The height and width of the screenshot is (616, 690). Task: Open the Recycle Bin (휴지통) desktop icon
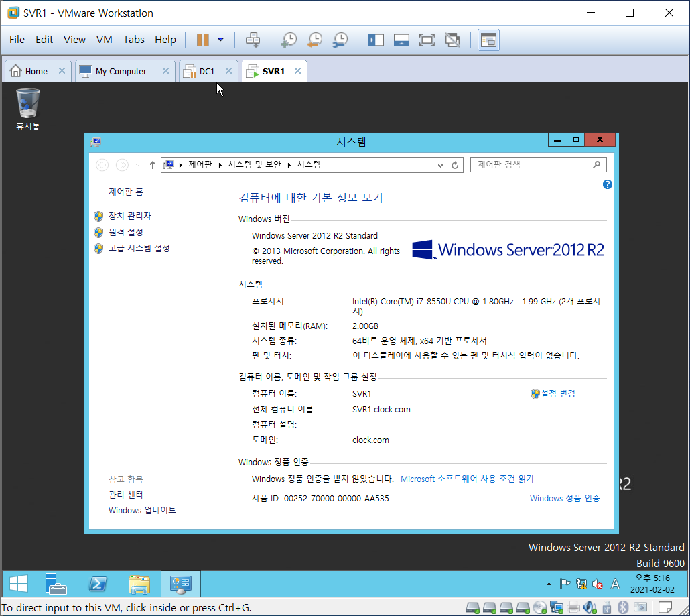[27, 109]
